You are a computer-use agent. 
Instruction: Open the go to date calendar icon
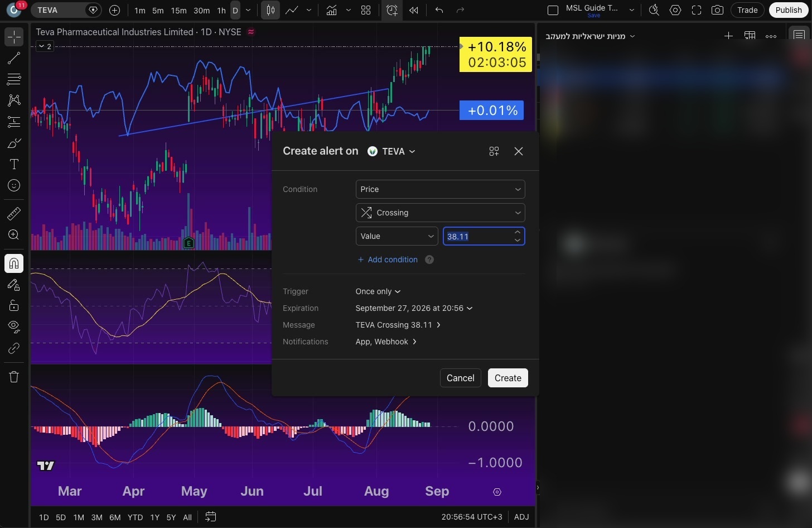click(210, 517)
